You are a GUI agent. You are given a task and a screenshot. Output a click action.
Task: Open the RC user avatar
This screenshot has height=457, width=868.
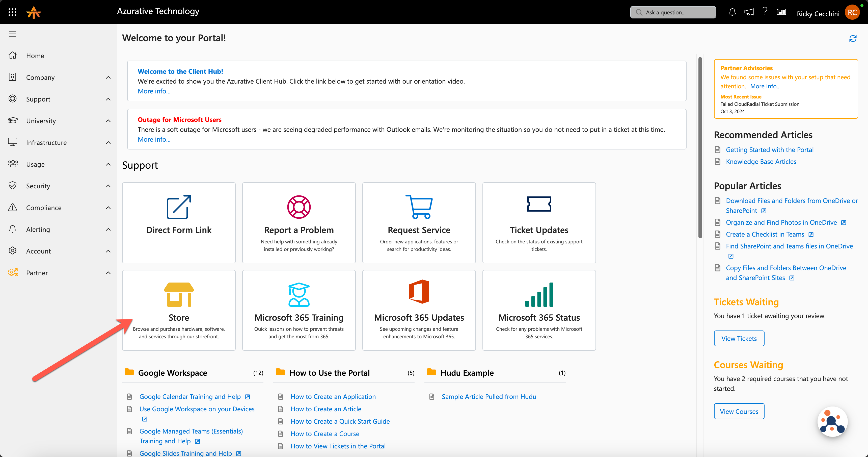pyautogui.click(x=853, y=12)
